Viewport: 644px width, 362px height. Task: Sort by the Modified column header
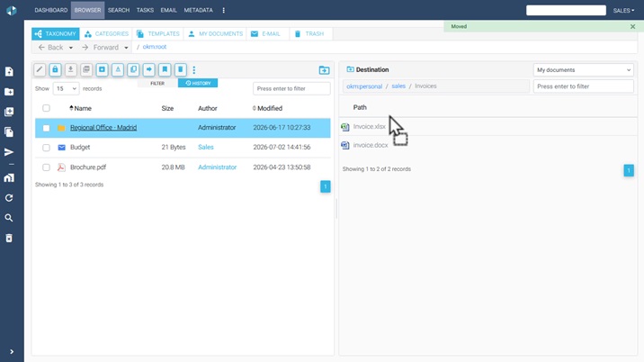coord(267,108)
